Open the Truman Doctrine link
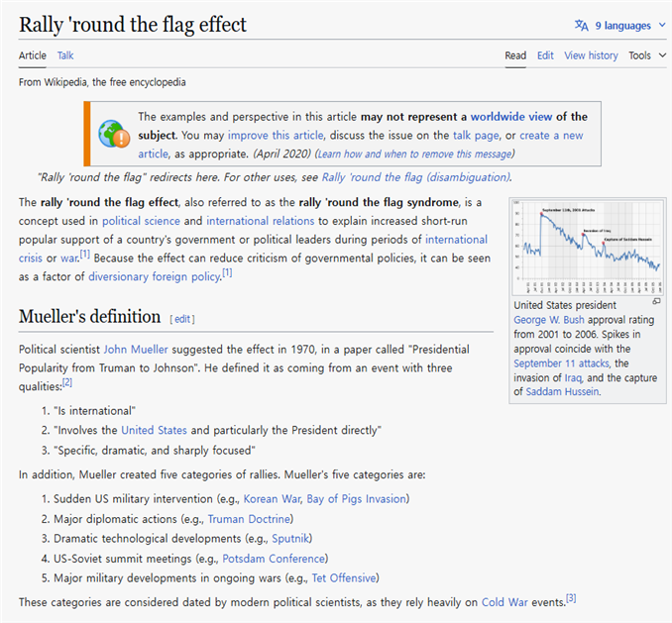 [x=248, y=518]
